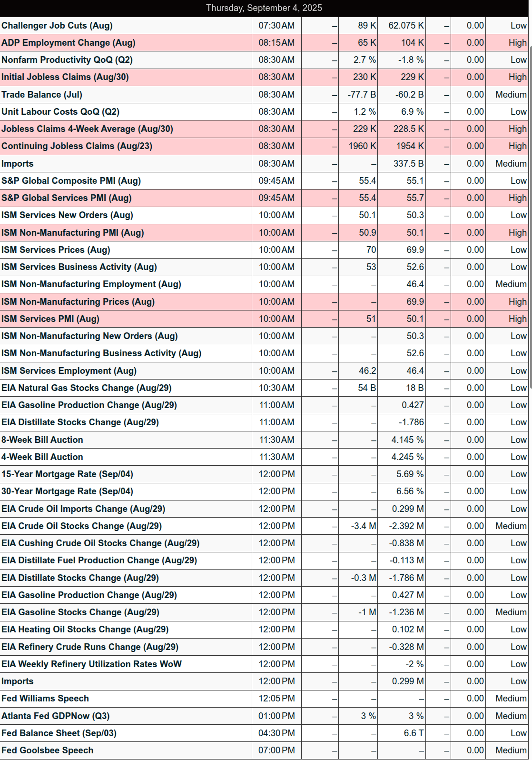The height and width of the screenshot is (760, 532).
Task: Open 15-Year Mortgage Rate (Sep/04) entry
Action: tap(68, 474)
